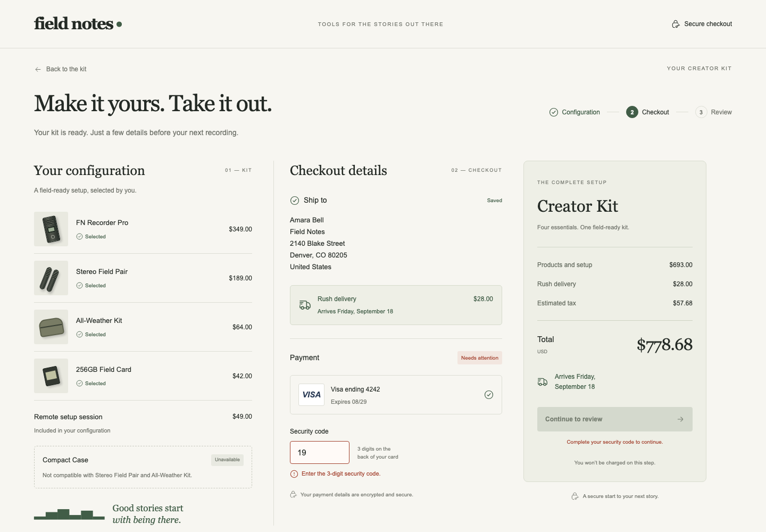Toggle the All-Weather Kit Selected check
Viewport: 766px width, 532px height.
[79, 335]
